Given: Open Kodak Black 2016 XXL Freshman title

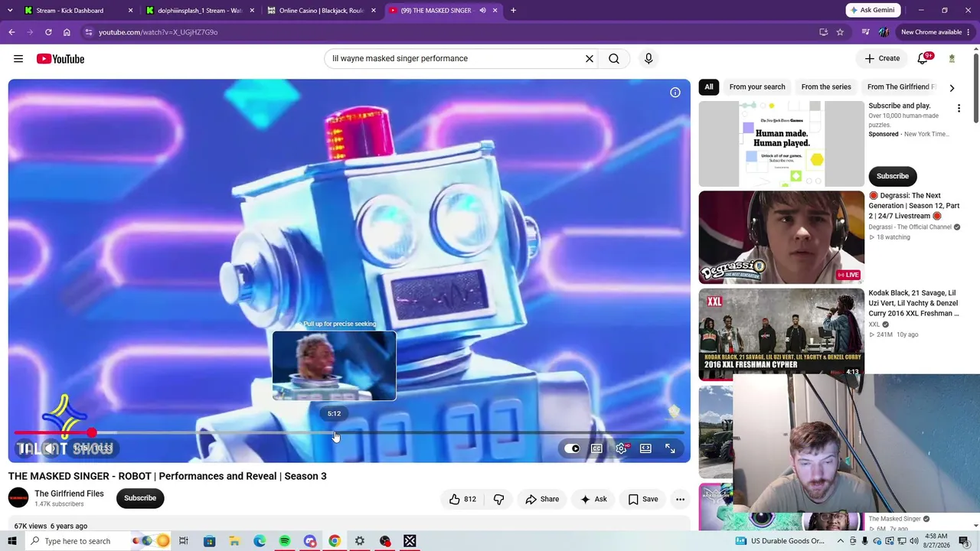Looking at the screenshot, I should click(913, 303).
